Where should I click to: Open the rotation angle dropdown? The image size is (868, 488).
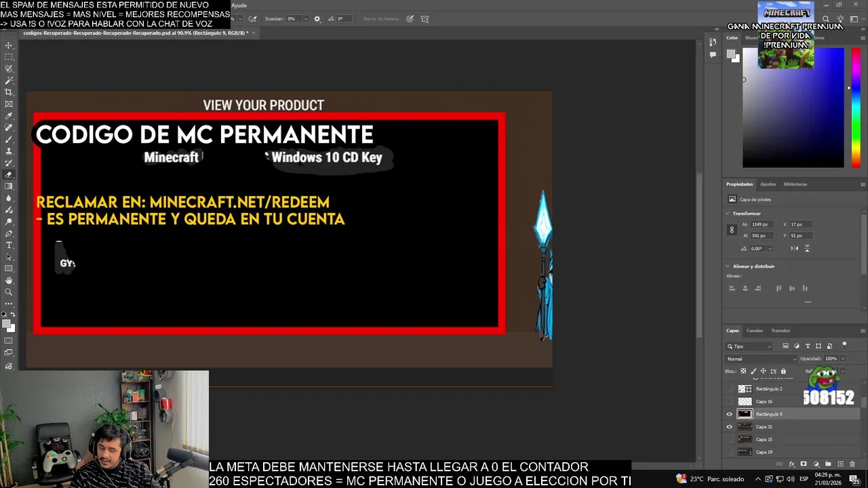770,248
